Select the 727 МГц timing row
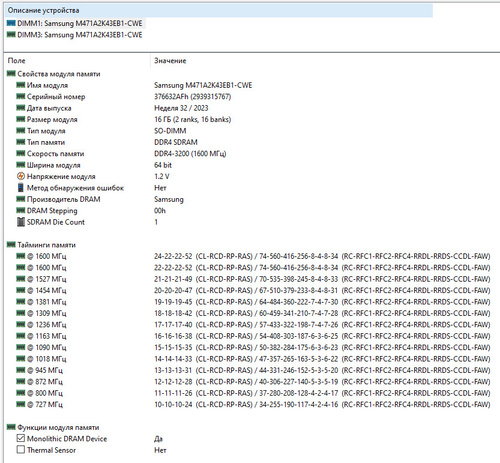This screenshot has height=463, width=500. click(x=248, y=404)
